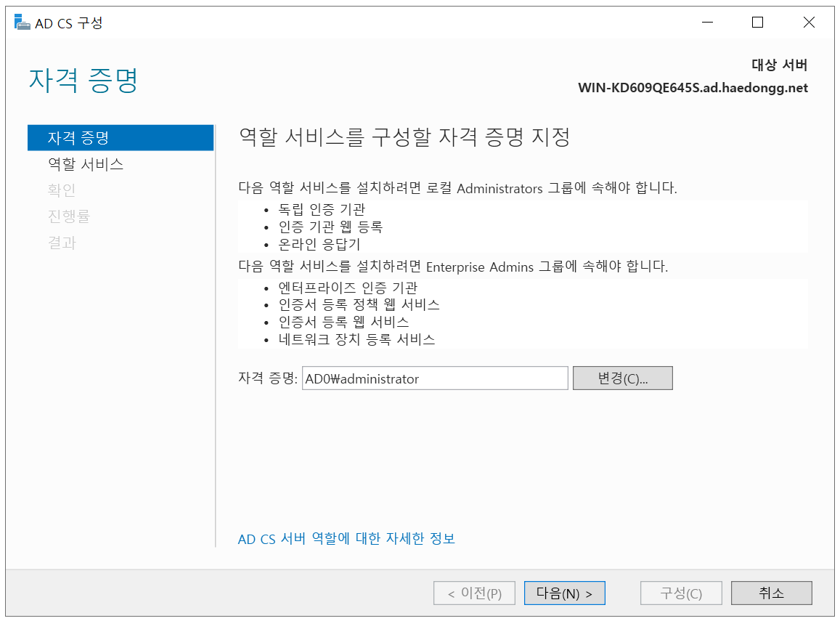Click the 구성(C) button
This screenshot has width=840, height=621.
coord(681,593)
